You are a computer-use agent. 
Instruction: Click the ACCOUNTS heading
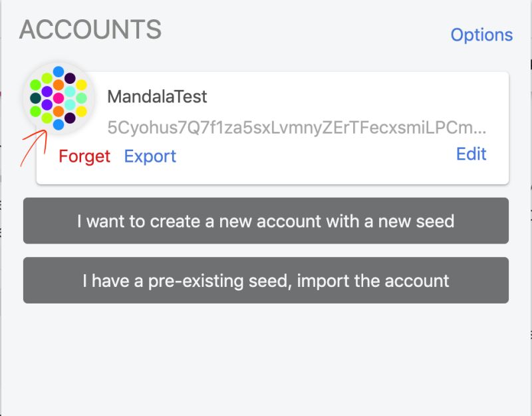point(90,29)
